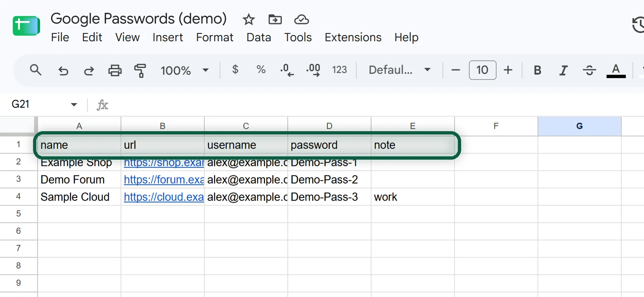Open the zoom 100% dropdown
Screen dimensions: 644x297
185,71
